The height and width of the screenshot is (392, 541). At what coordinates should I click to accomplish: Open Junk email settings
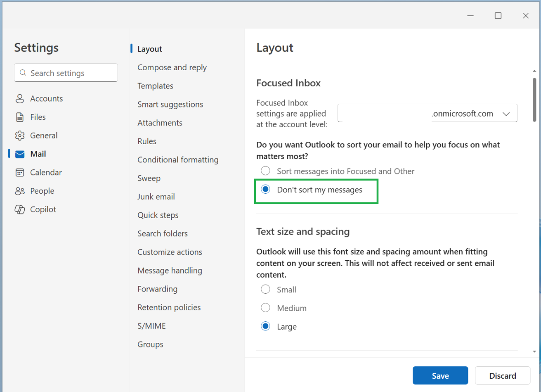tap(156, 196)
